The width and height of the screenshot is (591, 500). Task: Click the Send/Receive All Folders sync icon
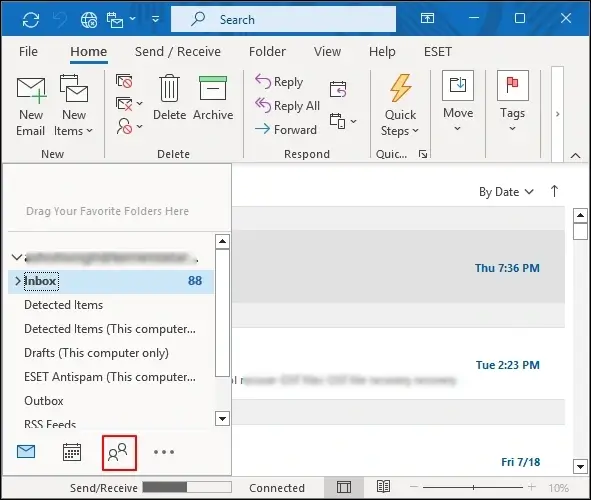pos(31,19)
